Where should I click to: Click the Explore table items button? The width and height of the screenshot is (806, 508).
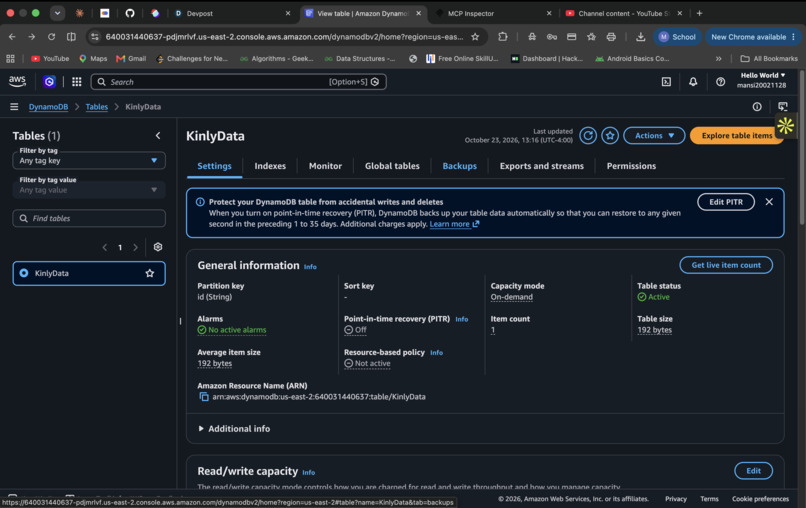click(737, 136)
